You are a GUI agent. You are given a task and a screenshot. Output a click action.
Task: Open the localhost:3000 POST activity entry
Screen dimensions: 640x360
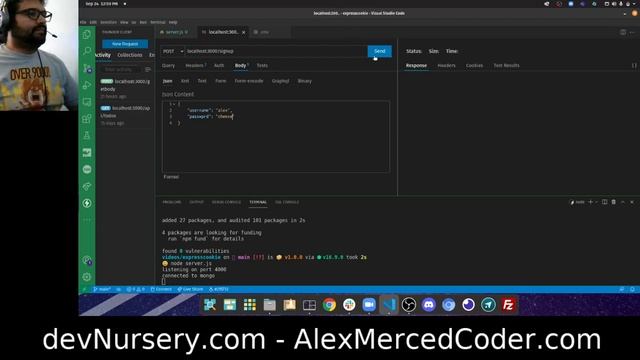click(126, 89)
